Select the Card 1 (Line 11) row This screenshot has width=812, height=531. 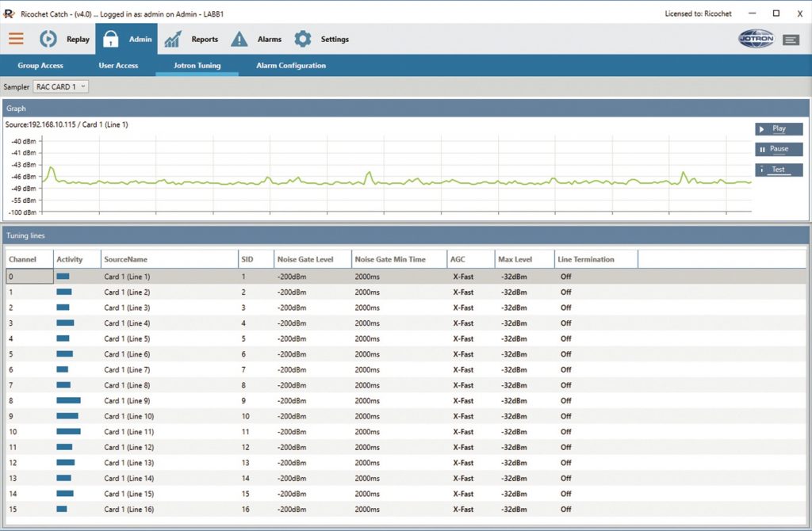[x=129, y=432]
